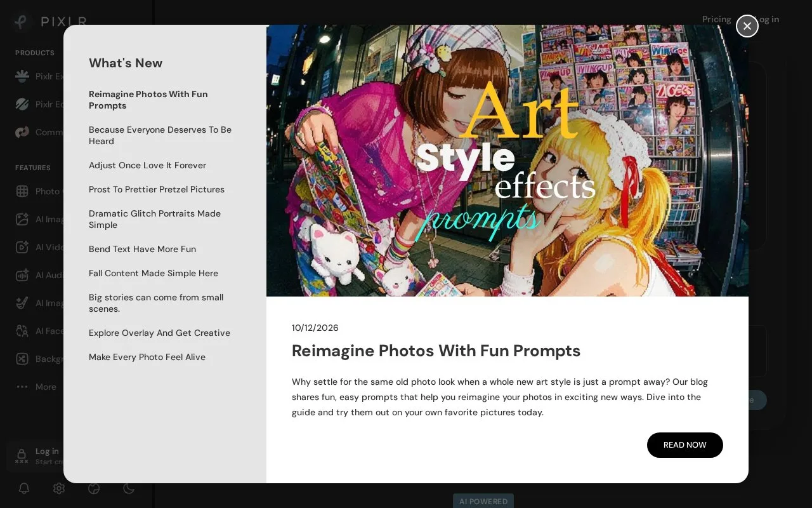Screen dimensions: 812x508
Task: Click the Background remover sidebar icon
Action: 22,359
